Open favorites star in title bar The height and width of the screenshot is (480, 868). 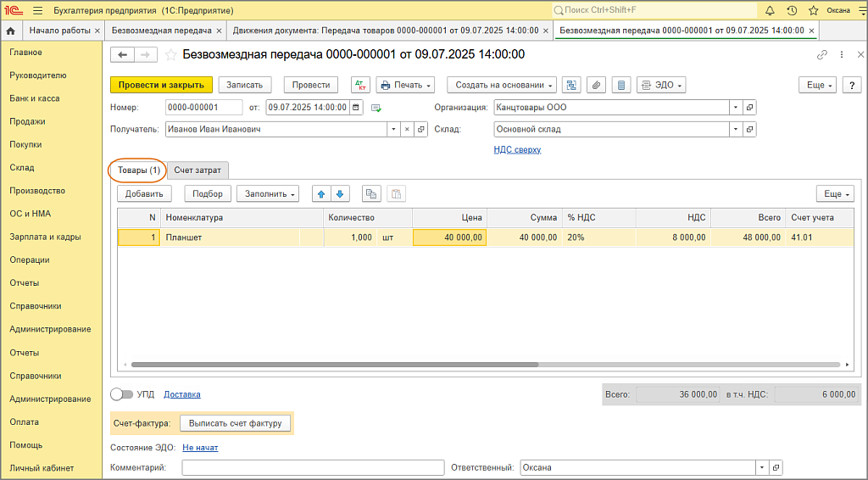click(813, 10)
